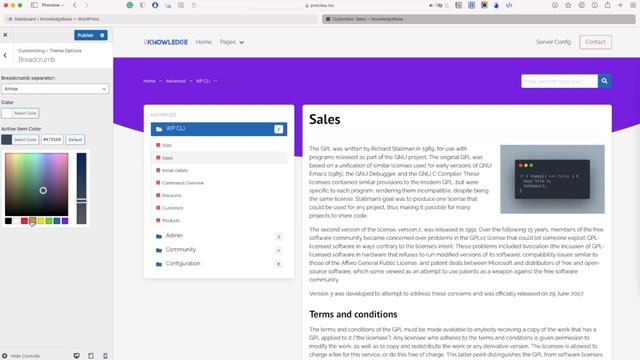Choose the green palette swatch
640x360 pixels.
(49, 221)
